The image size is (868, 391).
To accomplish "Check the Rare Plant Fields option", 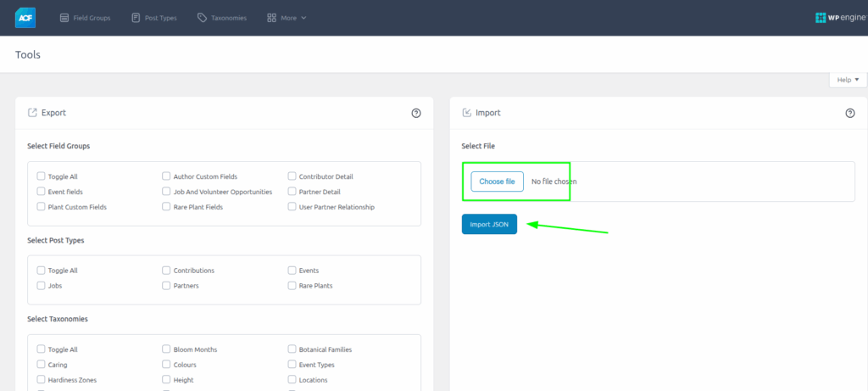I will pos(166,207).
